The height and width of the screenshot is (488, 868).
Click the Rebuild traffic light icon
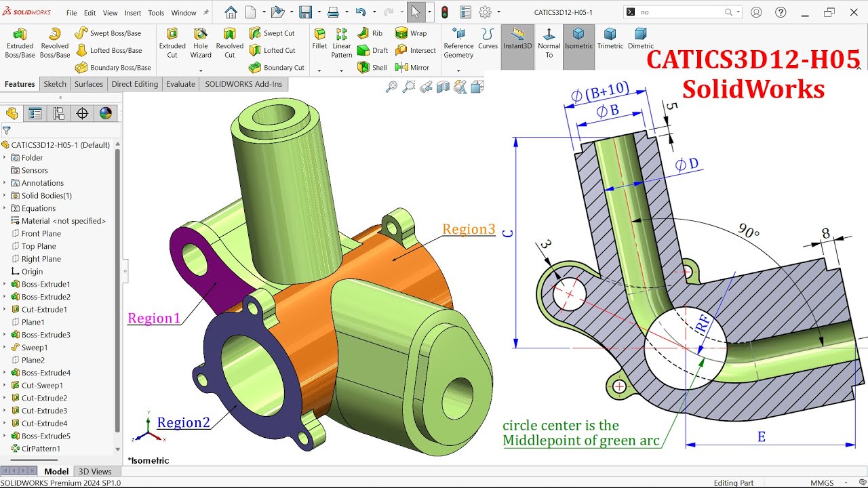pyautogui.click(x=445, y=12)
